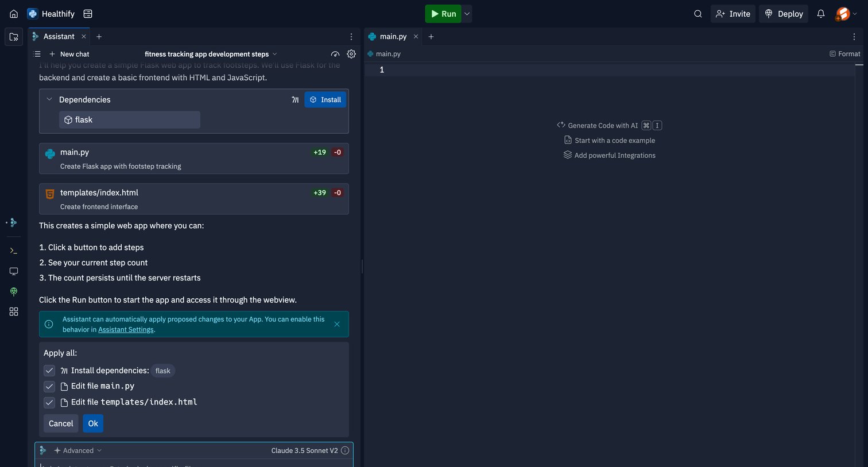Open the Run button dropdown arrow
This screenshot has height=467, width=868.
click(467, 14)
